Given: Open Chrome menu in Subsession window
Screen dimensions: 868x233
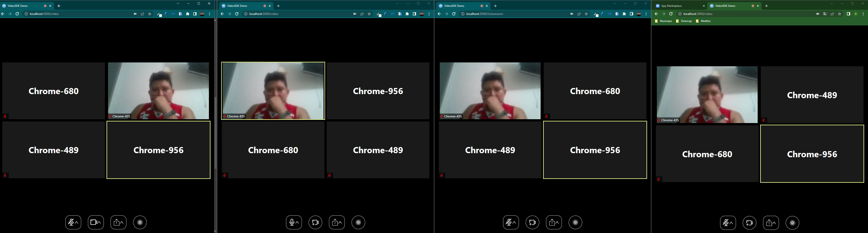Looking at the screenshot, I should click(646, 14).
